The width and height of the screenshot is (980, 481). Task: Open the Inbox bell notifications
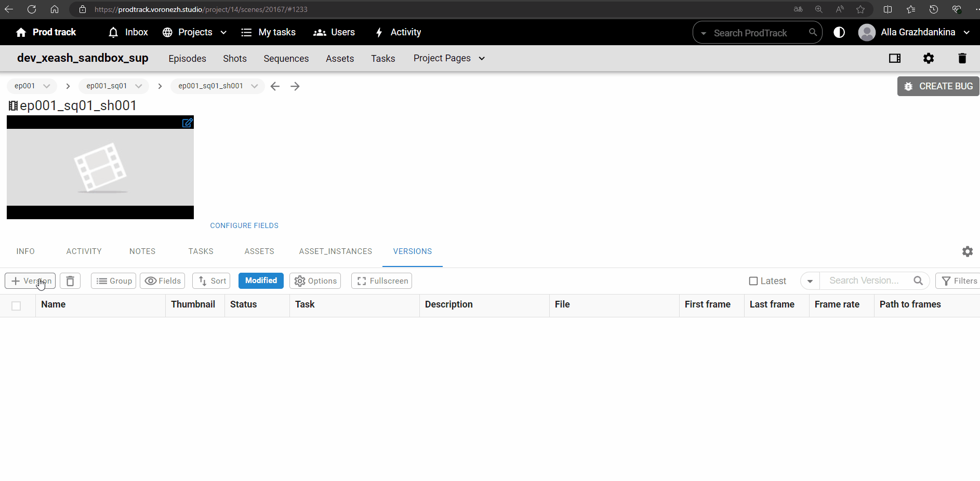point(113,32)
